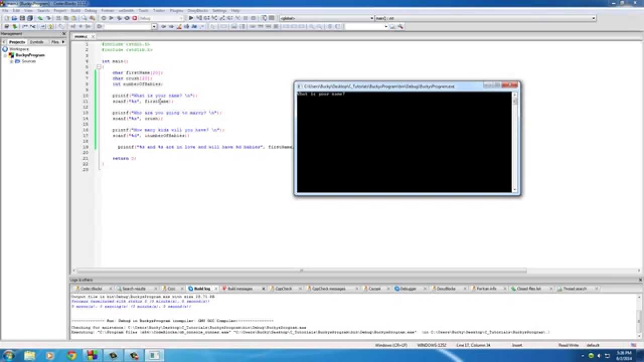This screenshot has height=362, width=644.
Task: Click the Rebuild icon
Action: (126, 18)
